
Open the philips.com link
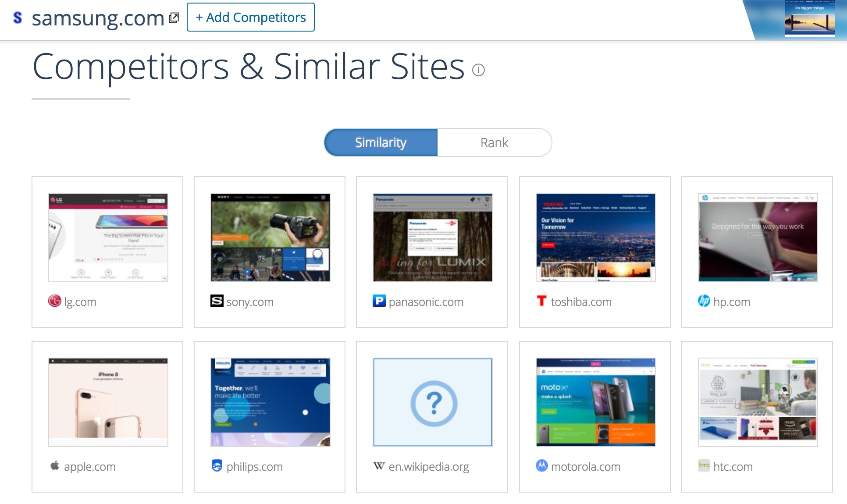pos(255,466)
